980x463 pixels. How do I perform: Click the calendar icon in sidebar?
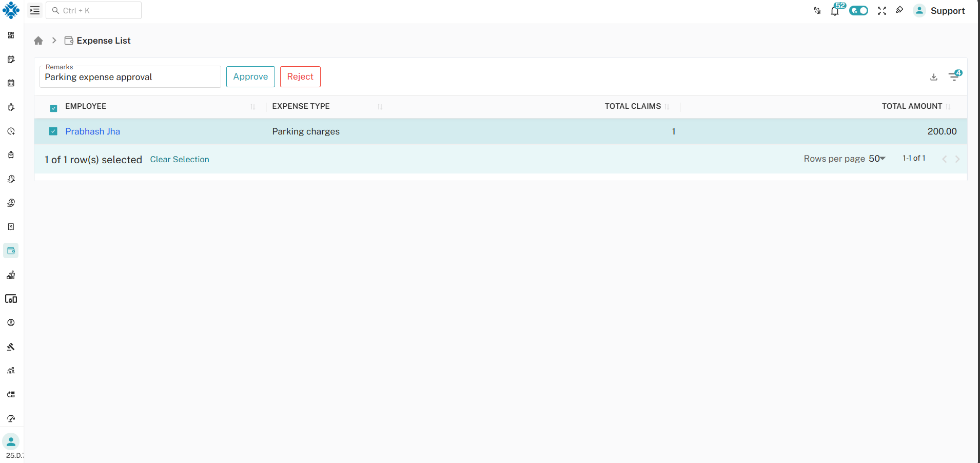11,83
